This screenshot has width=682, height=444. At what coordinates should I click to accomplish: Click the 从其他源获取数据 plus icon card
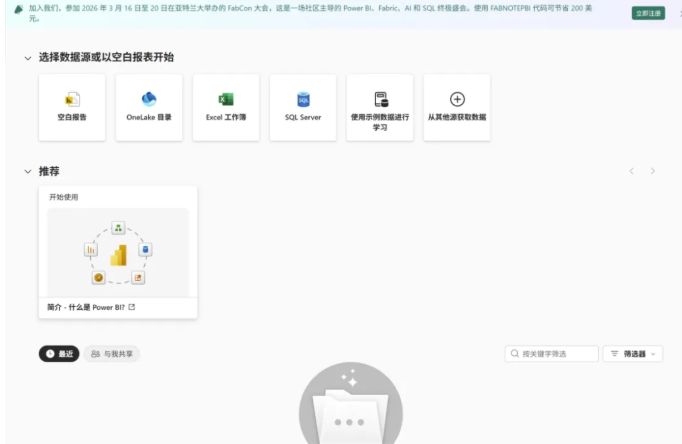coord(457,107)
